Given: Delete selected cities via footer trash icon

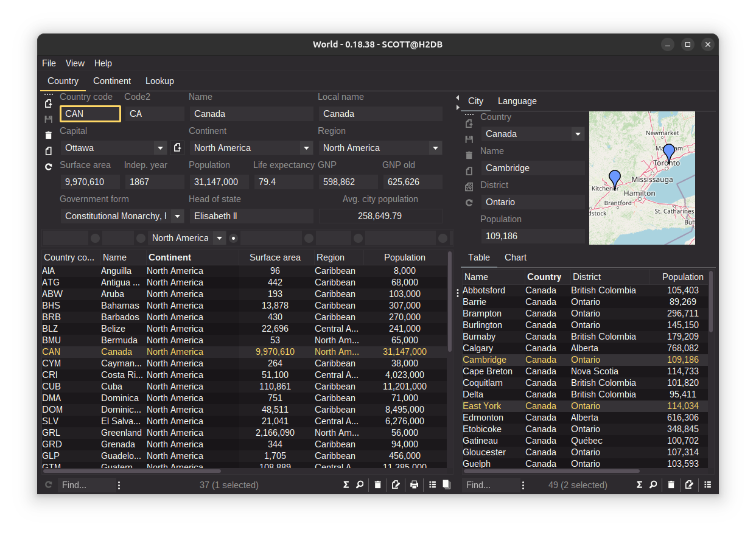Looking at the screenshot, I should click(x=671, y=485).
